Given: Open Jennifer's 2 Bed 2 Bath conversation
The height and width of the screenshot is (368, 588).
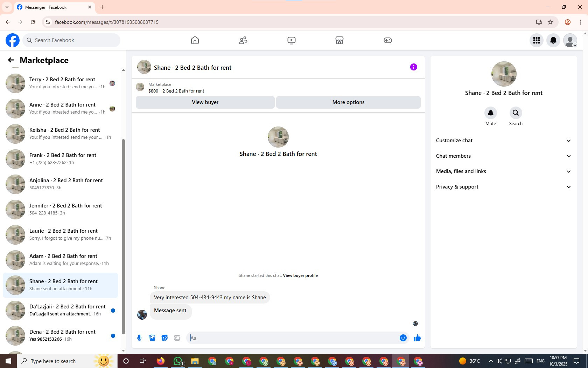Looking at the screenshot, I should pyautogui.click(x=60, y=210).
